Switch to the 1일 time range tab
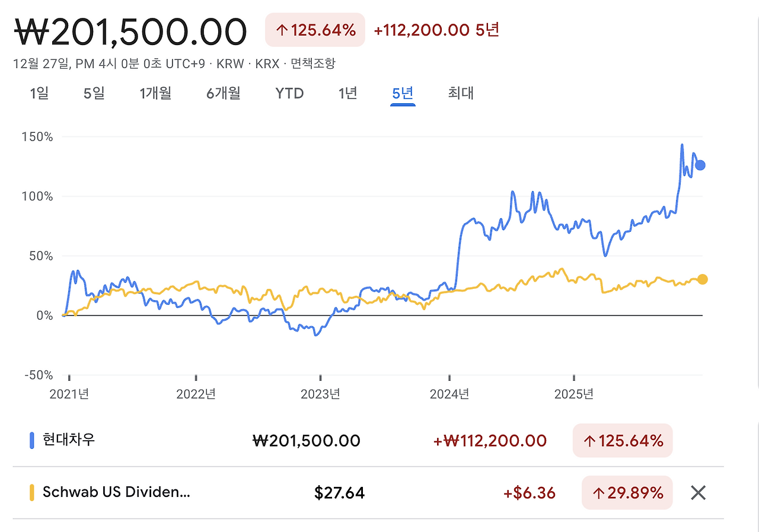 (x=39, y=93)
